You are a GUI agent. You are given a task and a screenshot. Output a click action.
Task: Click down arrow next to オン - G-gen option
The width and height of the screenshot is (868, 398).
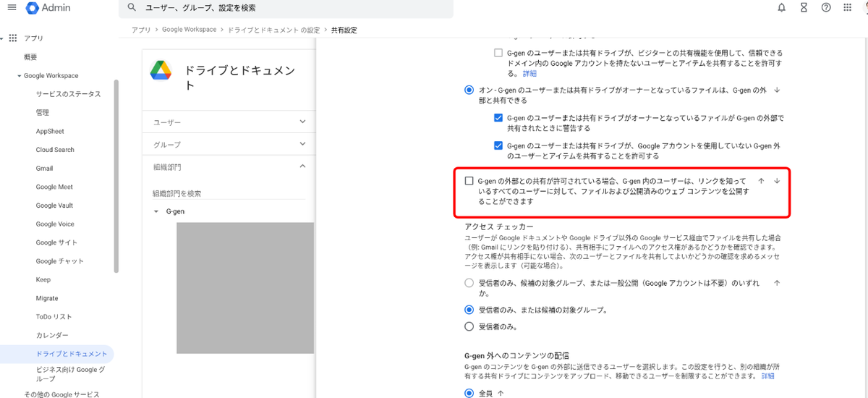click(777, 90)
